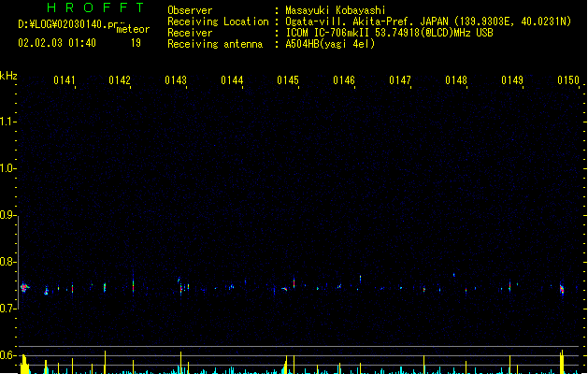Click the yellow intensity bar near 0150
The height and width of the screenshot is (374, 588).
pyautogui.click(x=562, y=362)
